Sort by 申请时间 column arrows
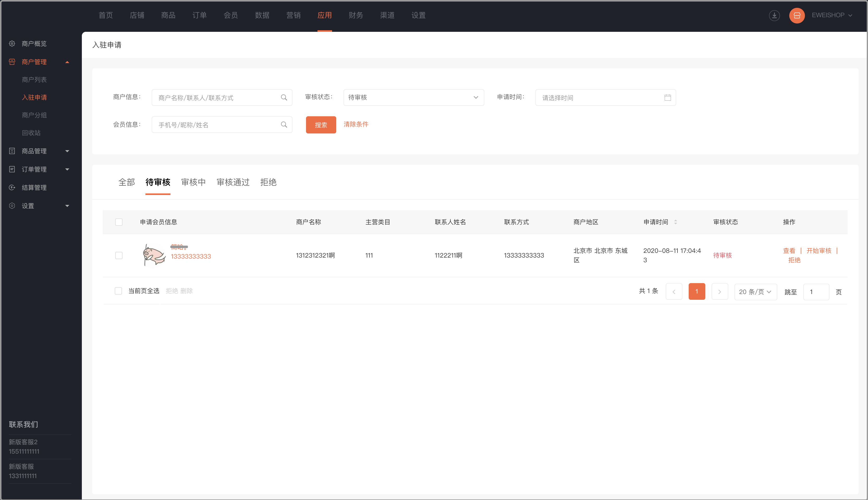Viewport: 868px width, 500px height. [x=675, y=222]
